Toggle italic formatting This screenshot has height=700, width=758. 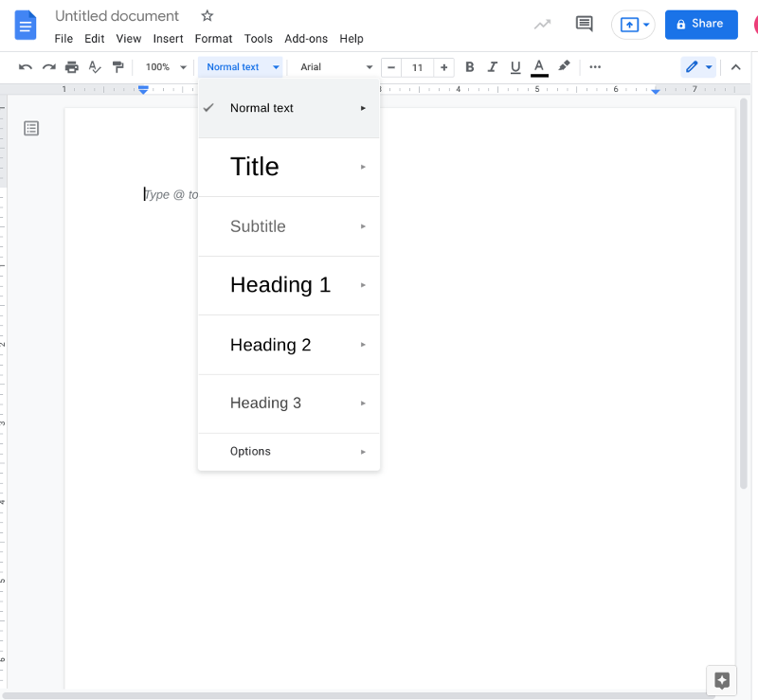pos(492,67)
